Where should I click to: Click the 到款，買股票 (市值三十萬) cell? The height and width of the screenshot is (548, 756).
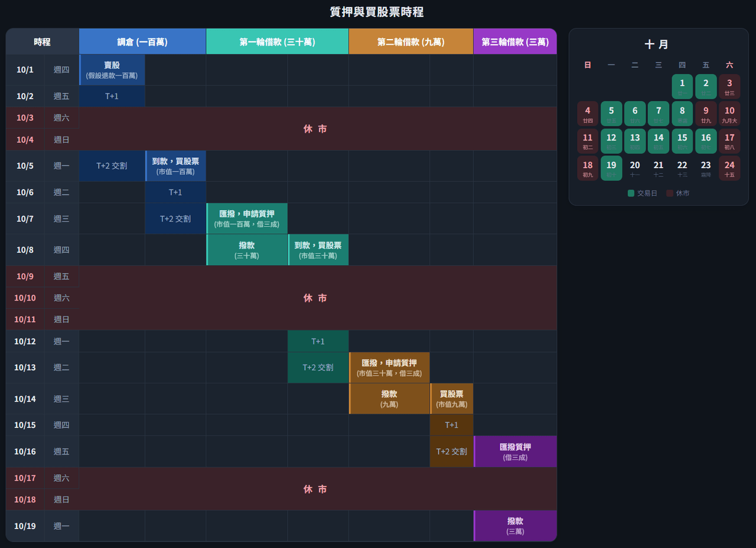(318, 250)
